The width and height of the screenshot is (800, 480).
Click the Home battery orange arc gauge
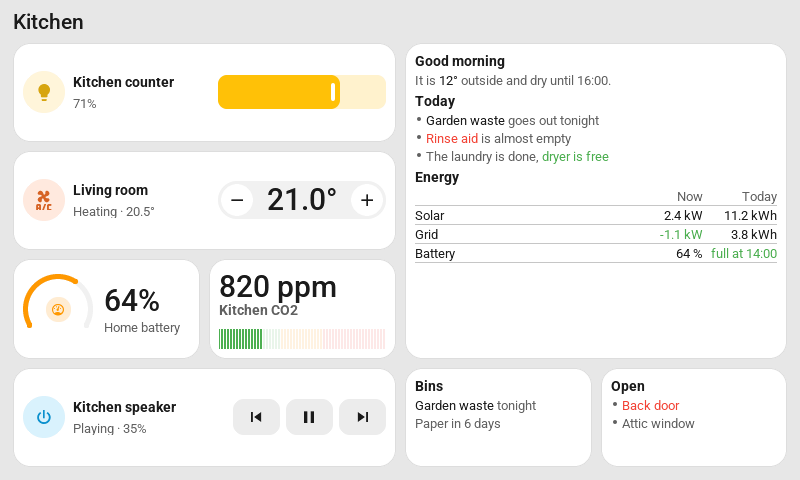58,302
